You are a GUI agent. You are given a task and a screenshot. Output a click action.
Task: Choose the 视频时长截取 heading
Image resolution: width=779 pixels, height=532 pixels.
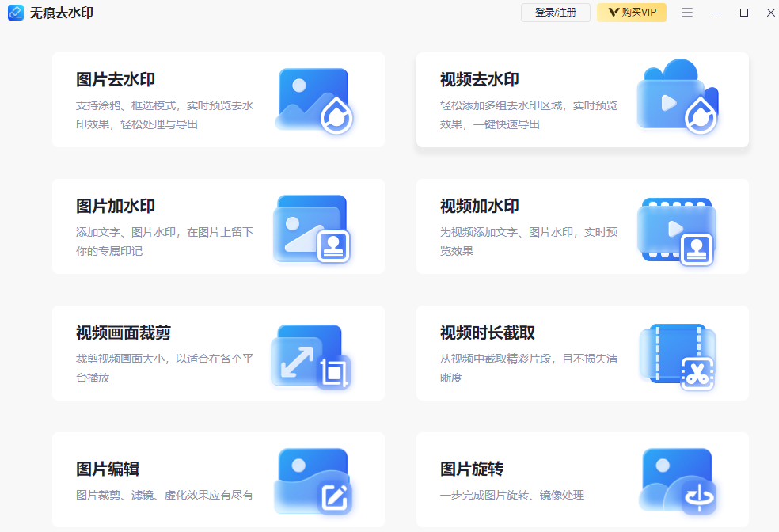488,332
